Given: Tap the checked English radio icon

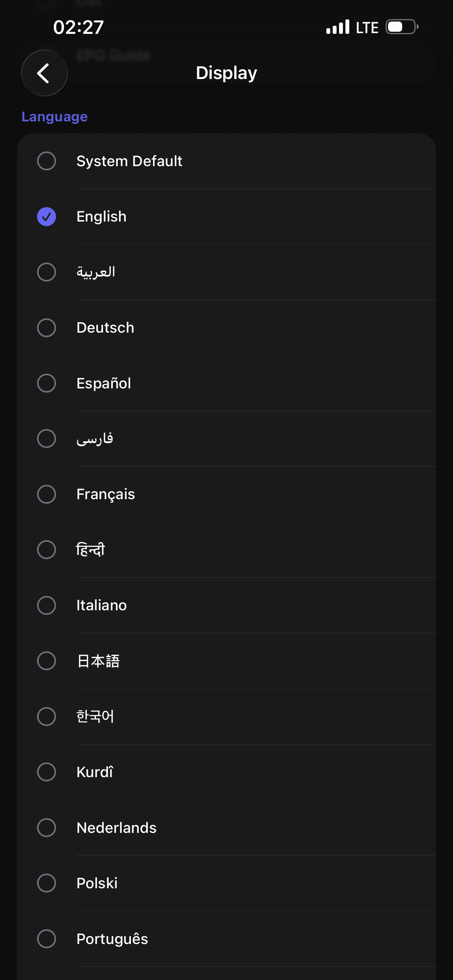Looking at the screenshot, I should coord(47,217).
